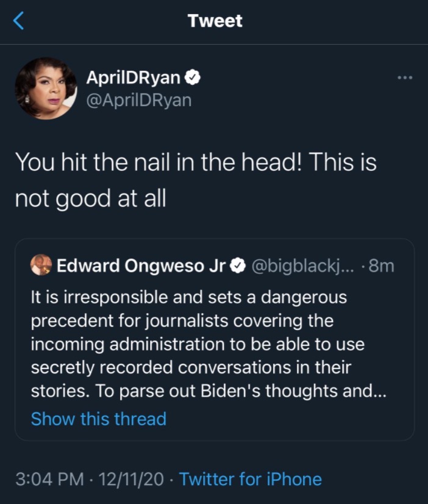
Task: Select the Edward Ongweso Jr name
Action: click(141, 265)
